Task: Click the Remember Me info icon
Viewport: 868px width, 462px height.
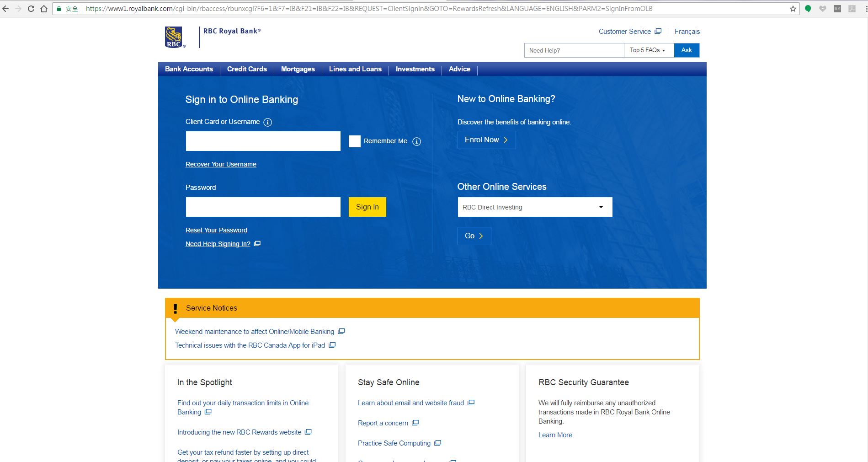Action: pyautogui.click(x=416, y=141)
